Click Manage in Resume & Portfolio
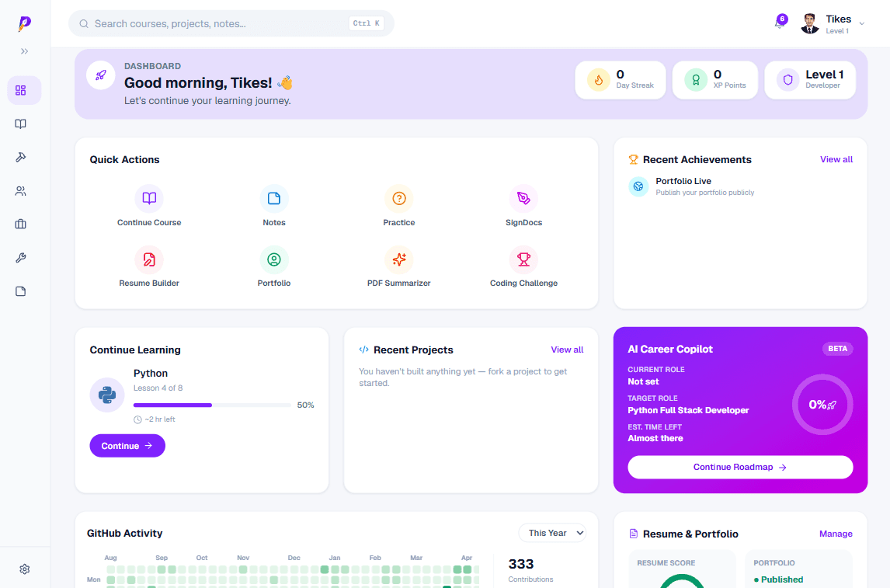This screenshot has width=890, height=588. click(836, 534)
